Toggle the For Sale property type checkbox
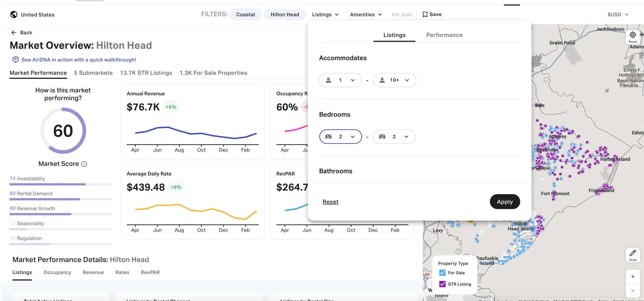The width and height of the screenshot is (644, 301). pyautogui.click(x=442, y=273)
